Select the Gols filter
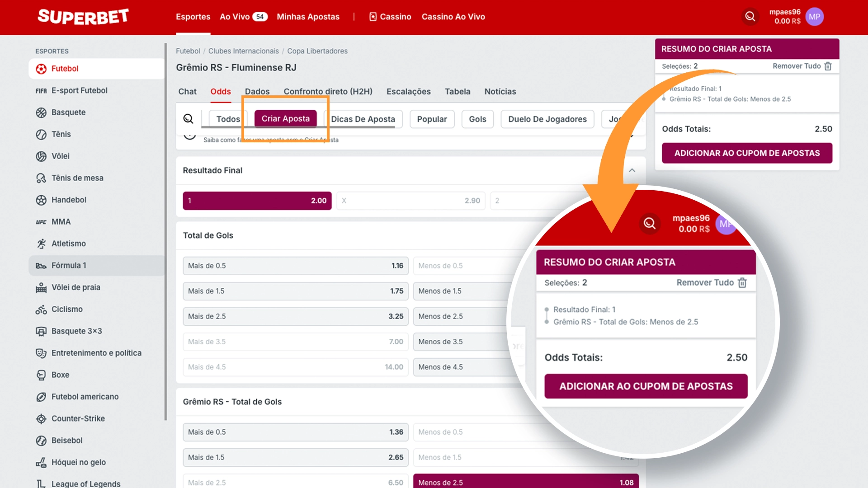Image resolution: width=868 pixels, height=488 pixels. (477, 119)
